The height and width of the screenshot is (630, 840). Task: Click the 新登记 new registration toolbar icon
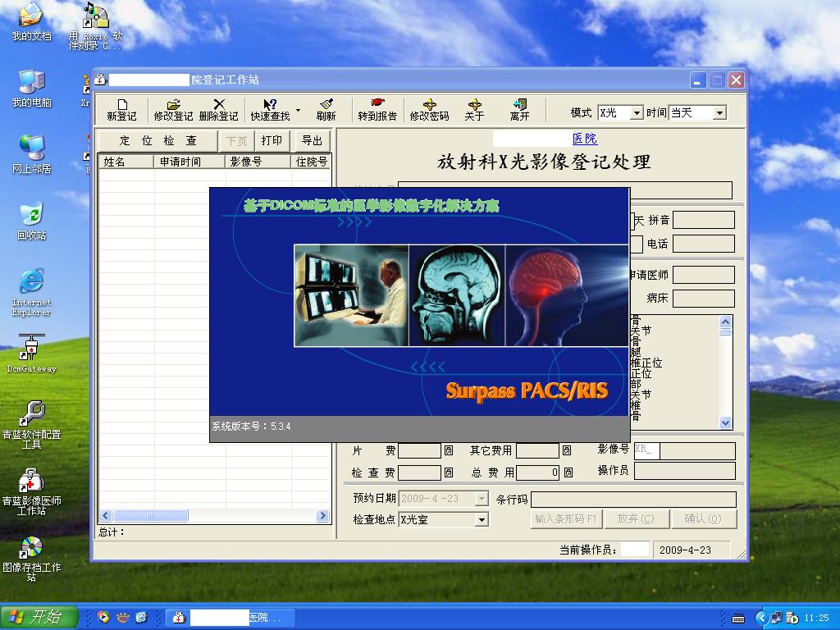point(121,110)
